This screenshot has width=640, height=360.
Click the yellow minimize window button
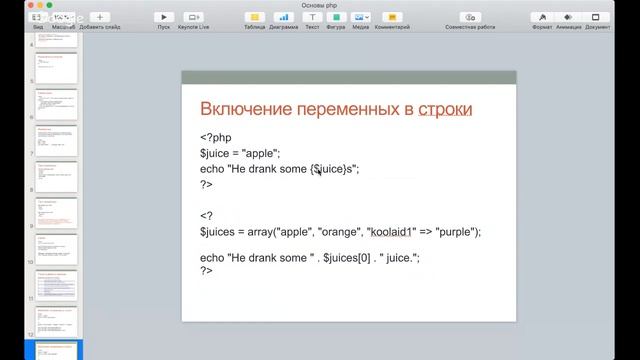pos(40,5)
